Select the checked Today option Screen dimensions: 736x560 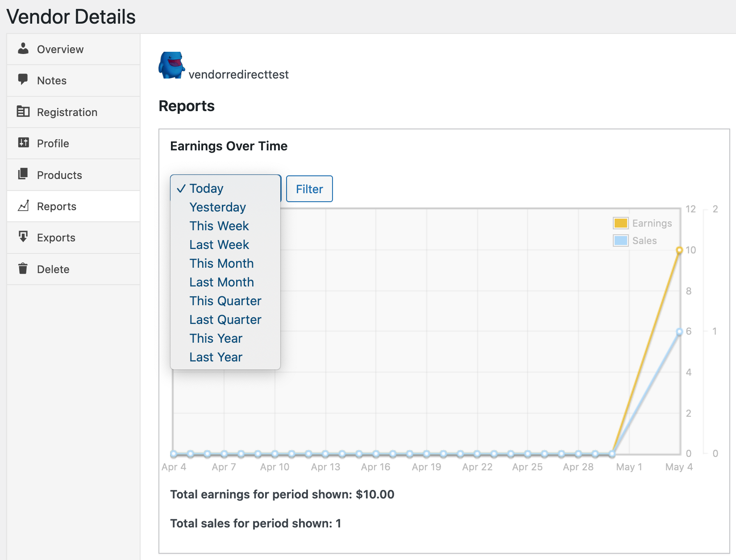pos(206,189)
